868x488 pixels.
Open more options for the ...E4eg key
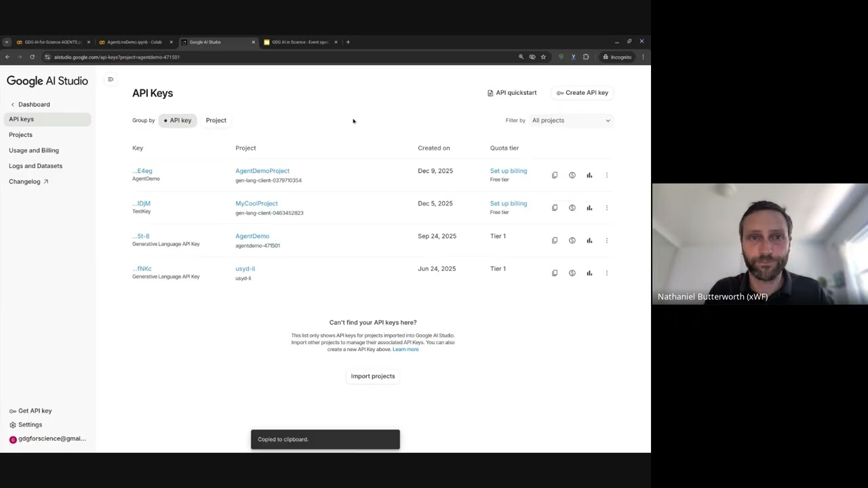point(607,176)
